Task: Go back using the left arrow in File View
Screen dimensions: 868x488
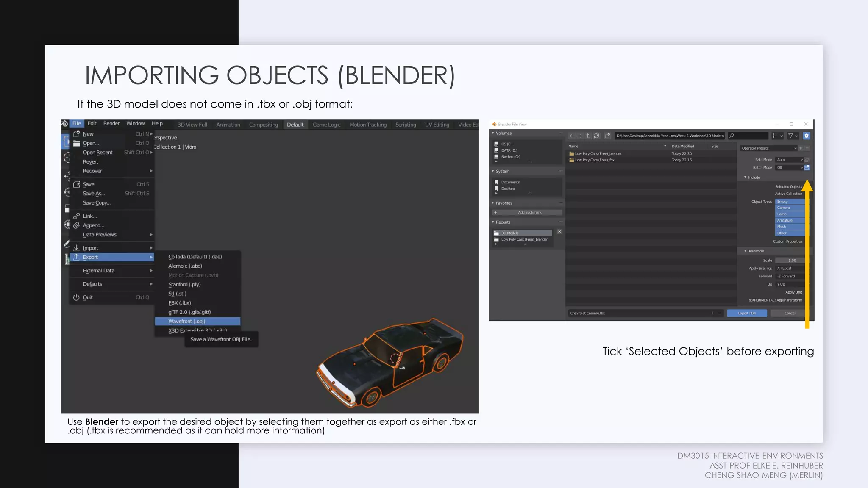Action: point(572,136)
